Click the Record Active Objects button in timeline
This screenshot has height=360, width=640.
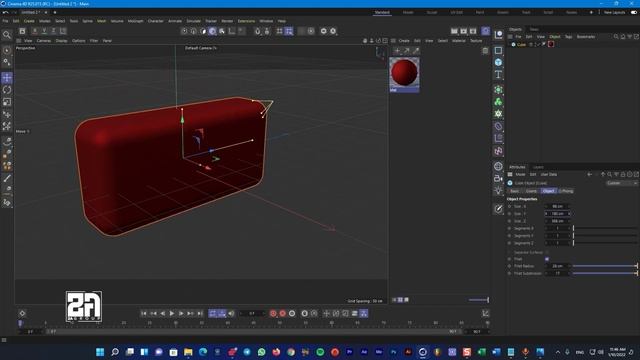[x=273, y=313]
